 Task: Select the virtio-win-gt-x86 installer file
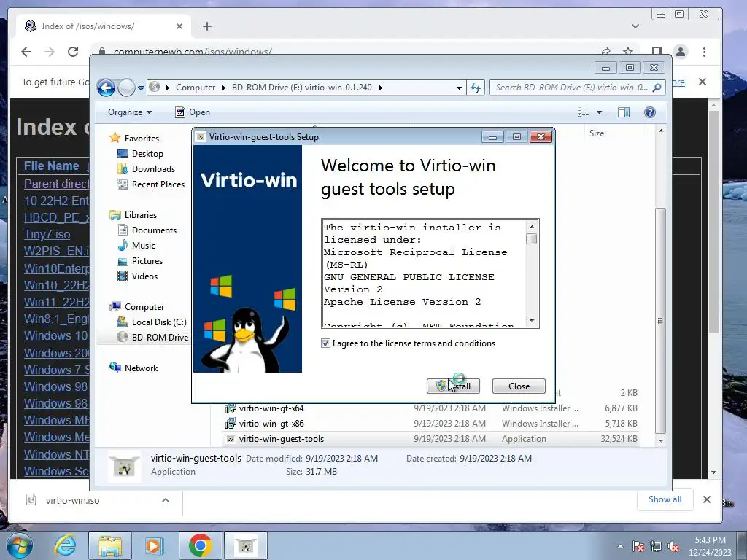271,424
